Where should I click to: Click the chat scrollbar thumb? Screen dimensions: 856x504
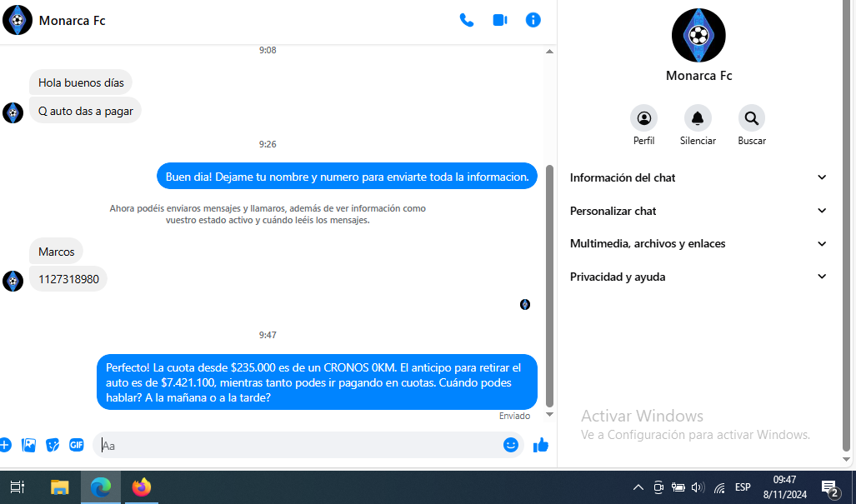pos(550,286)
